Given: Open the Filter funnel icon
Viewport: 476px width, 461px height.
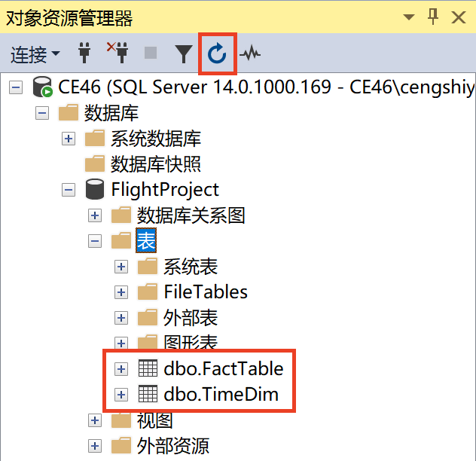Looking at the screenshot, I should (x=183, y=53).
